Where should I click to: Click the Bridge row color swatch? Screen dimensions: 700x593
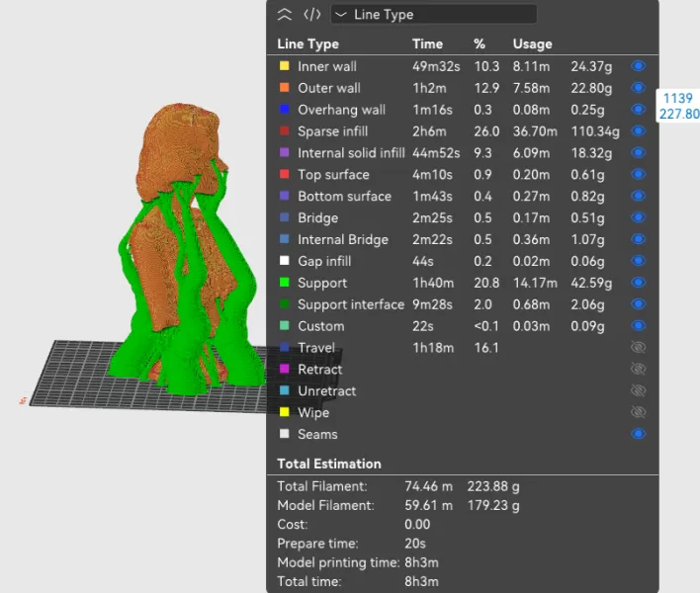[x=285, y=217]
